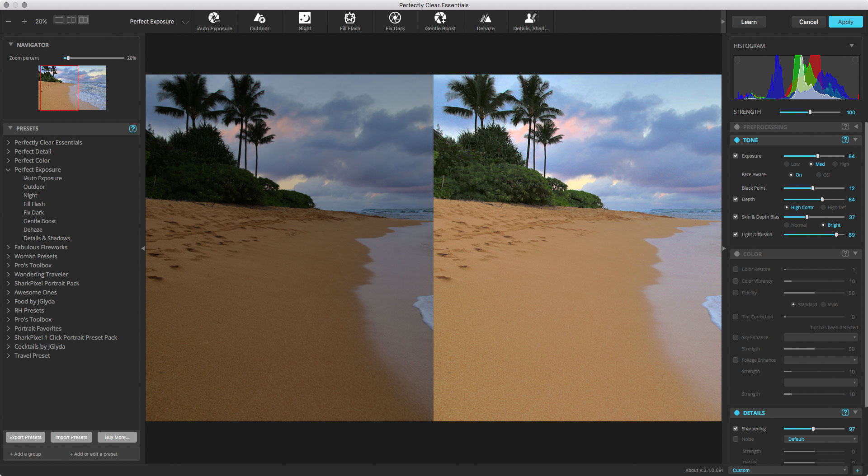Click the Apply button
This screenshot has width=868, height=476.
pos(845,22)
